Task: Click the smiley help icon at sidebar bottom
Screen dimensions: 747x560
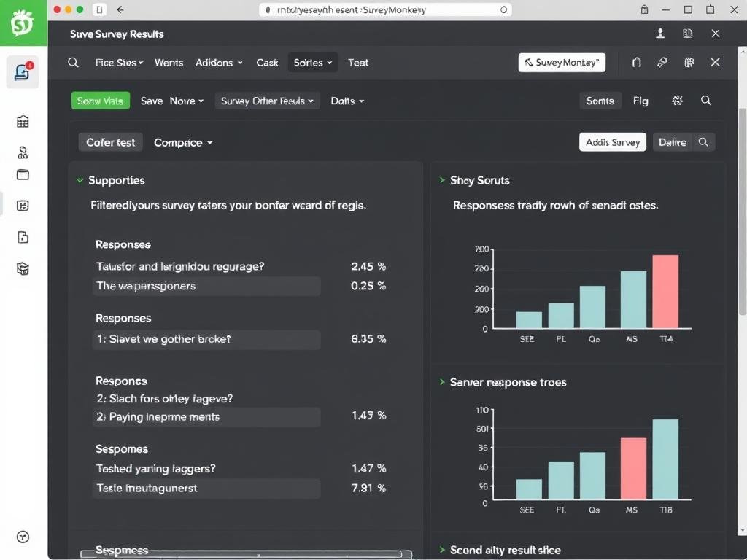Action: point(23,537)
